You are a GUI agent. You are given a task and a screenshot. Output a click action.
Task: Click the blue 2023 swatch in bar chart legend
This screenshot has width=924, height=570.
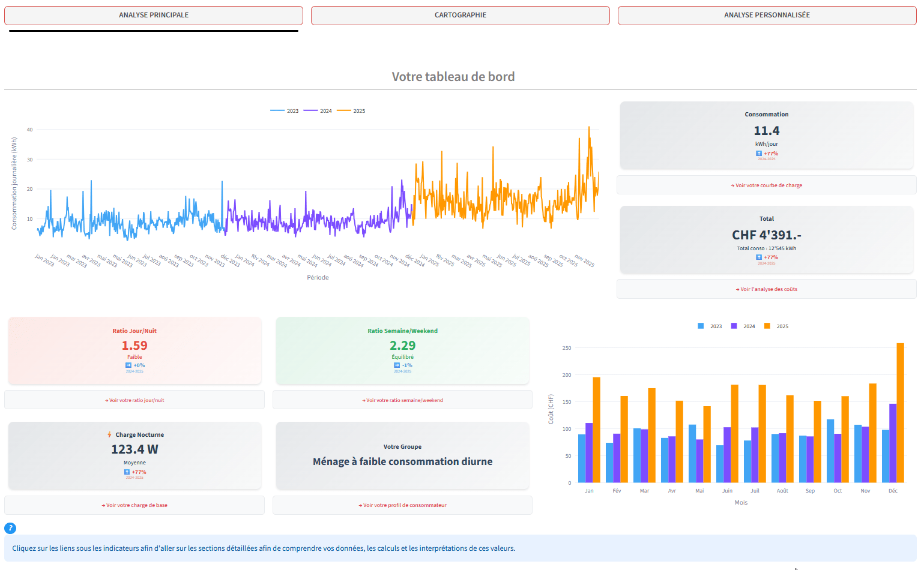[701, 326]
